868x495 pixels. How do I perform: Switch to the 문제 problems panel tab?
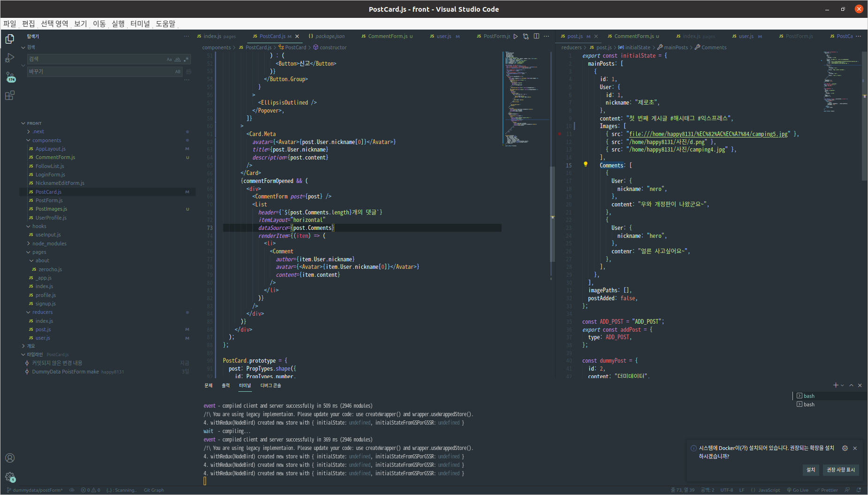(x=208, y=385)
